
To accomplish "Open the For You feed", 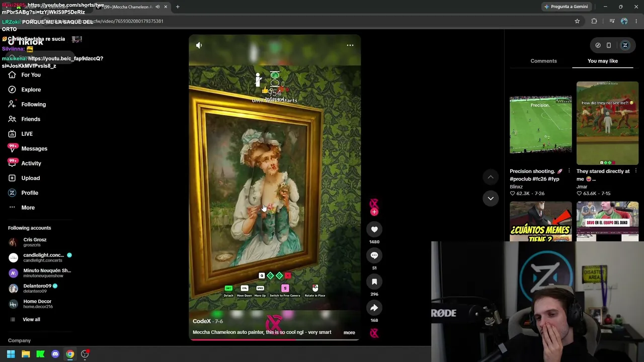I will click(31, 75).
